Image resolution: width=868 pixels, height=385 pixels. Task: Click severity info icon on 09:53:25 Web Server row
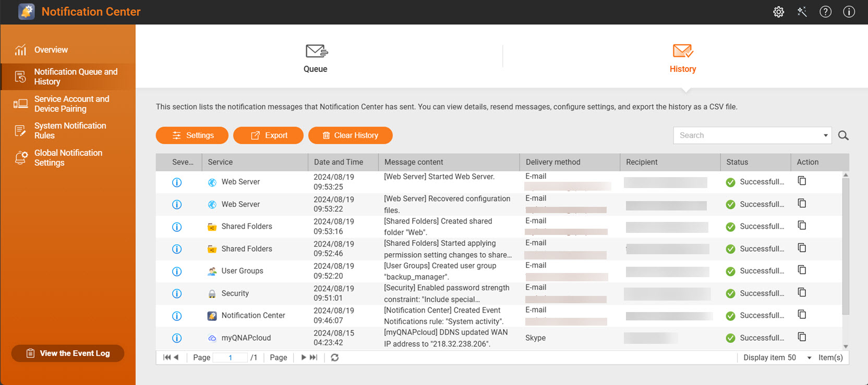(x=177, y=182)
